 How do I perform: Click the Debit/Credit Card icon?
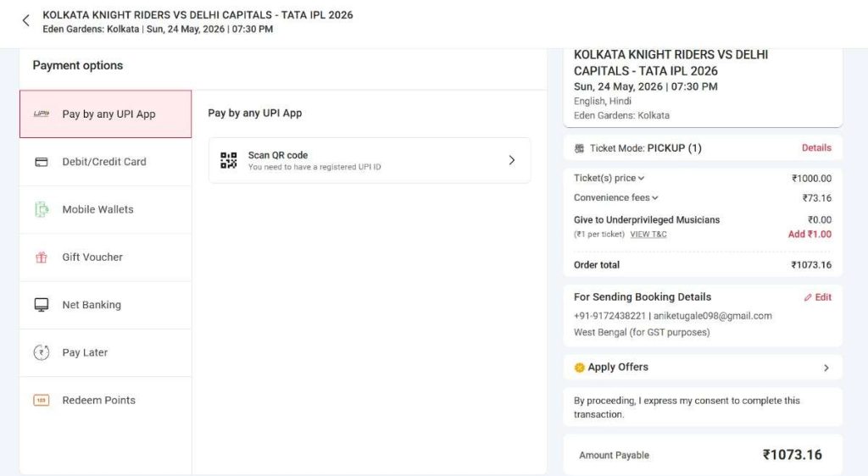pyautogui.click(x=42, y=162)
